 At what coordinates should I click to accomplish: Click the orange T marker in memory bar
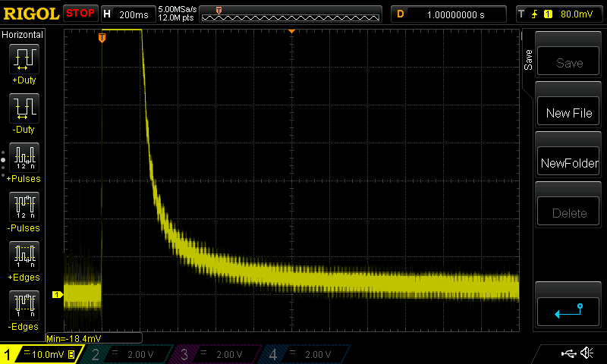pyautogui.click(x=219, y=11)
